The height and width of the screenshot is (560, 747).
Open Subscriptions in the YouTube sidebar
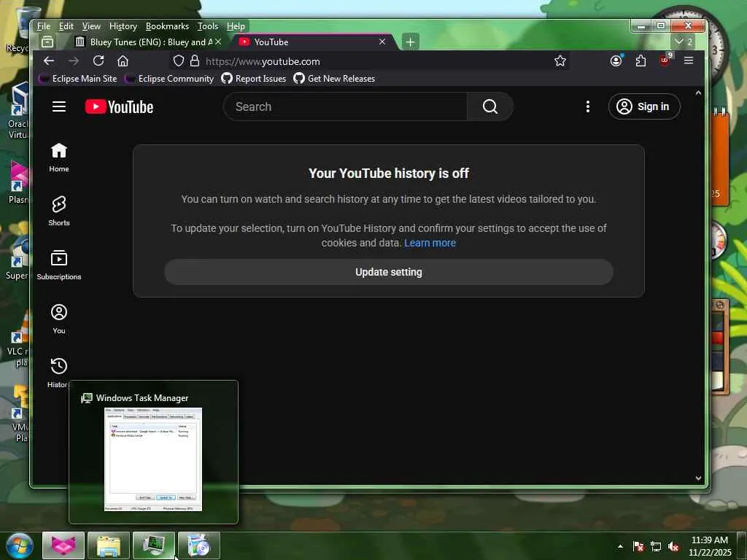click(x=59, y=265)
